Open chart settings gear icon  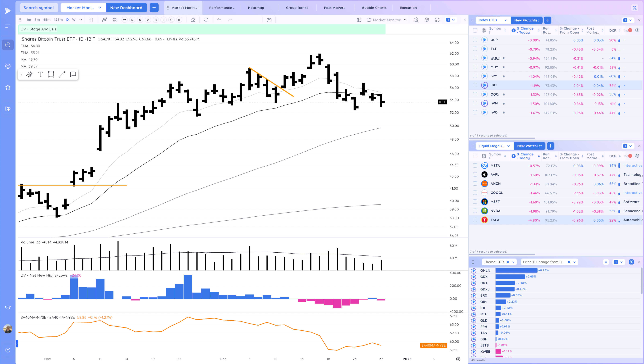(x=427, y=20)
